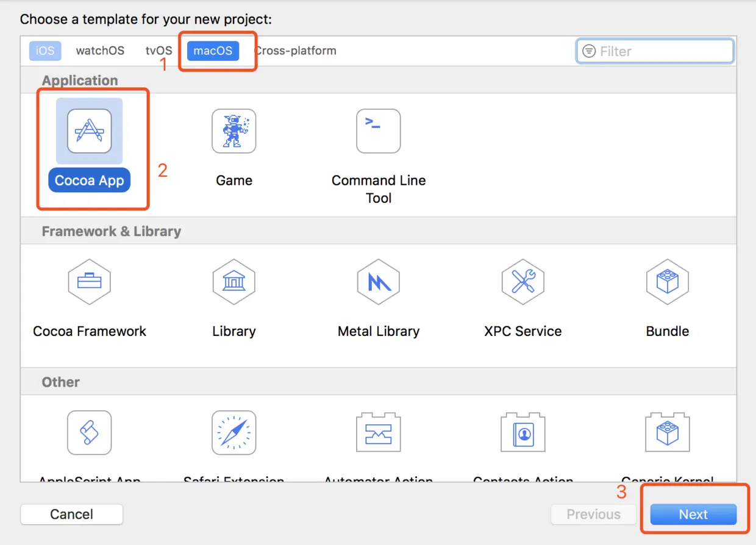This screenshot has width=756, height=545.
Task: Click the Cocoa Framework label
Action: (90, 331)
